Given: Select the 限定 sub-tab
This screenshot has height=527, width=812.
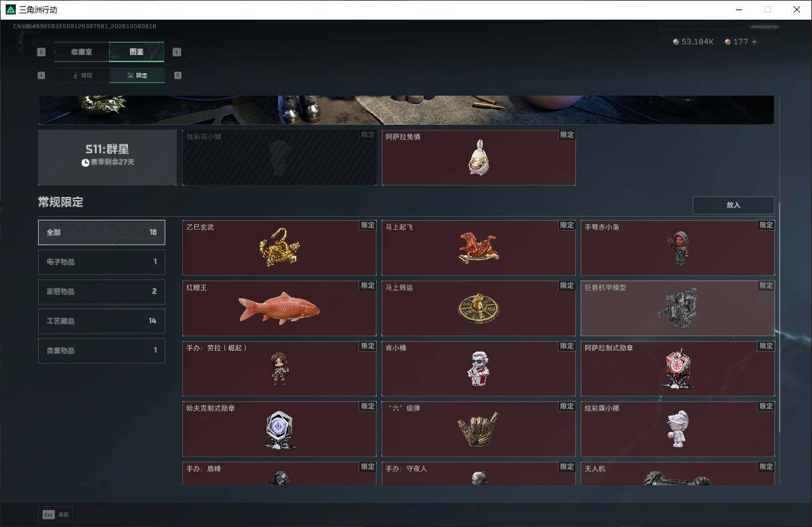Looking at the screenshot, I should pos(137,75).
